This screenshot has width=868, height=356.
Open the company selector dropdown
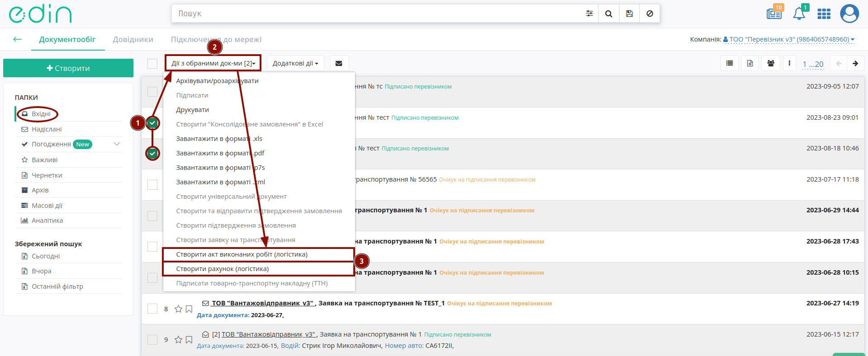(x=789, y=39)
